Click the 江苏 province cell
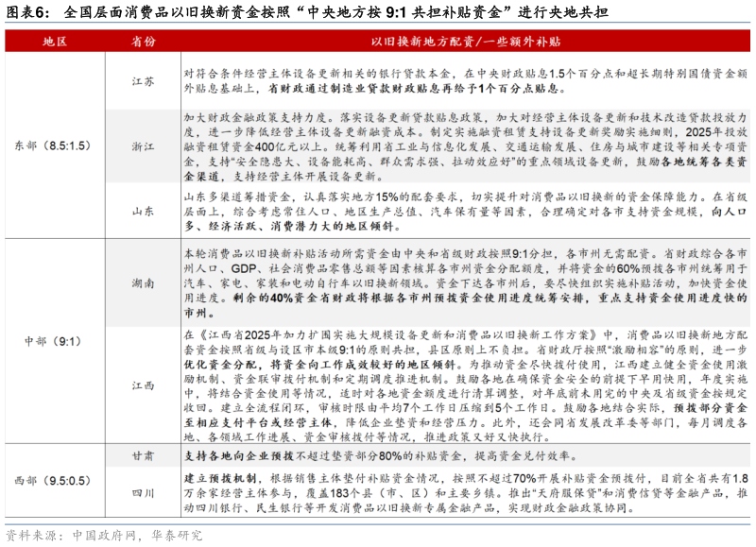The image size is (756, 547). pos(143,81)
